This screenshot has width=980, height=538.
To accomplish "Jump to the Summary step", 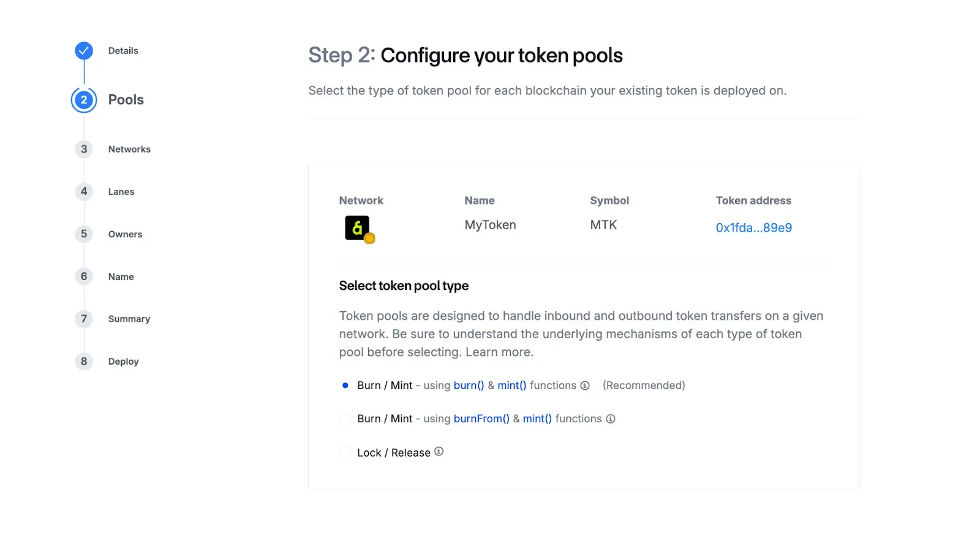I will [x=129, y=319].
